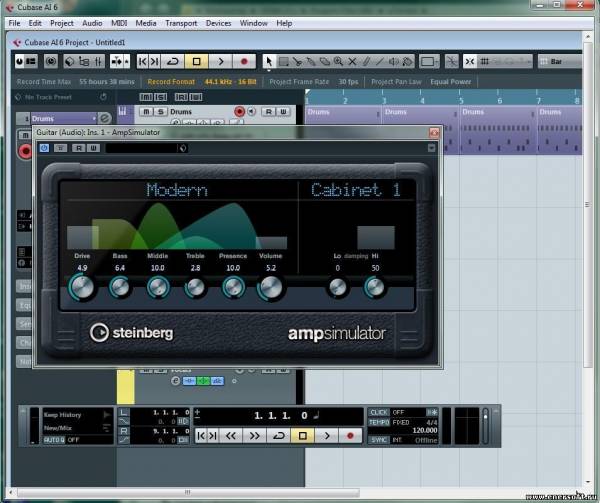Open the Transport menu
600x503 pixels.
181,23
